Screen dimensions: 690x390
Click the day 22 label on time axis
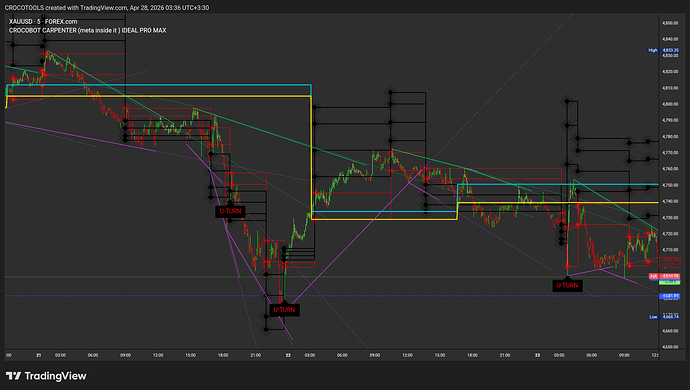click(x=288, y=355)
